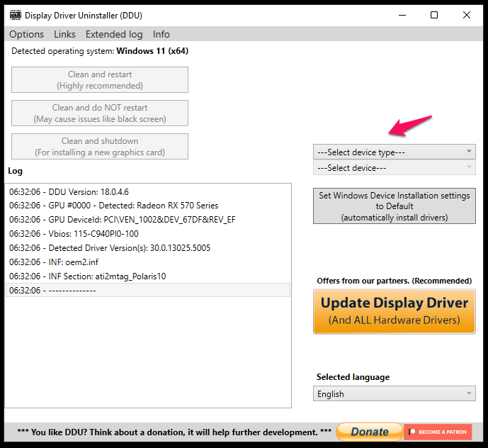Image resolution: width=488 pixels, height=448 pixels.
Task: Select the INF Section: ati2mtag_Polaris10 log line
Action: coord(148,276)
